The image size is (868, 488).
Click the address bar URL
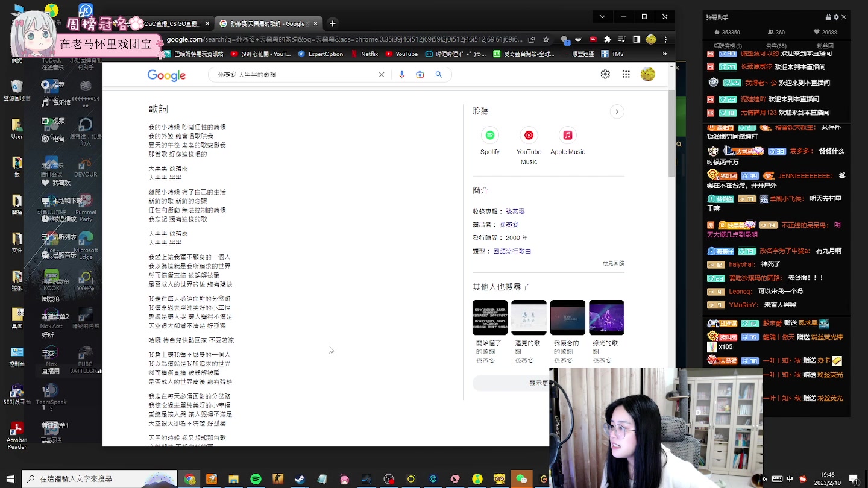point(344,40)
